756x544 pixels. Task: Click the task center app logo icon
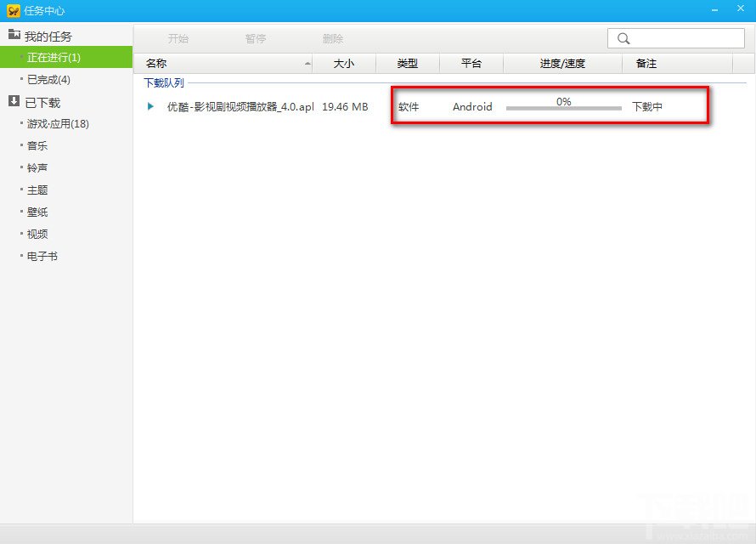[x=14, y=10]
